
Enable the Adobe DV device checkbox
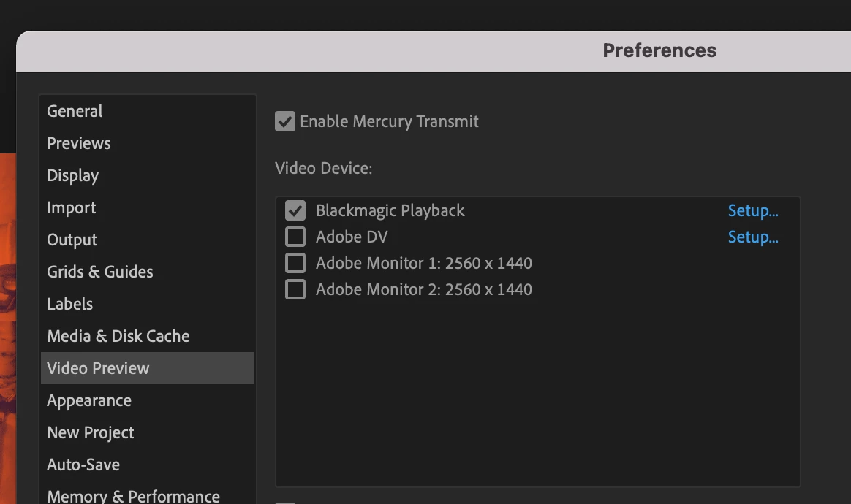[x=295, y=237]
